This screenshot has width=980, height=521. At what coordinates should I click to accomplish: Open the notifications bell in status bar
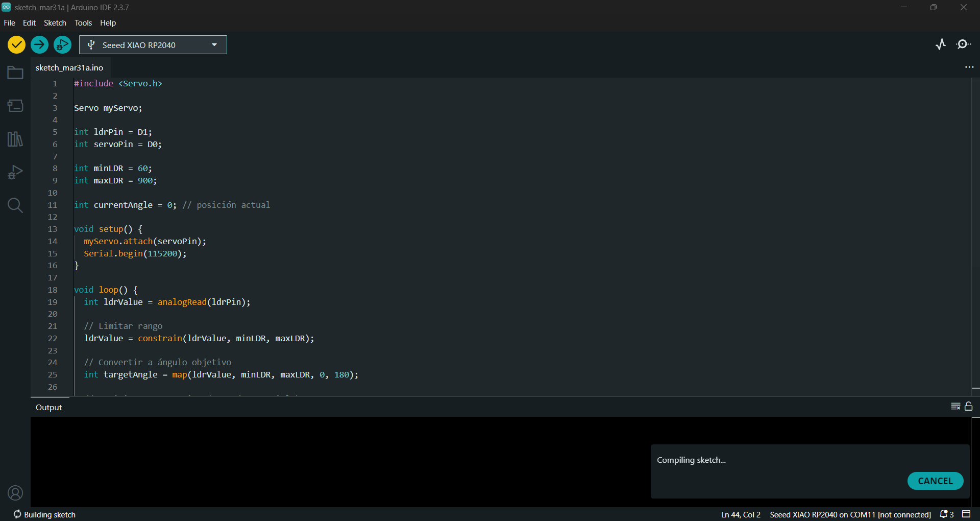pos(947,514)
